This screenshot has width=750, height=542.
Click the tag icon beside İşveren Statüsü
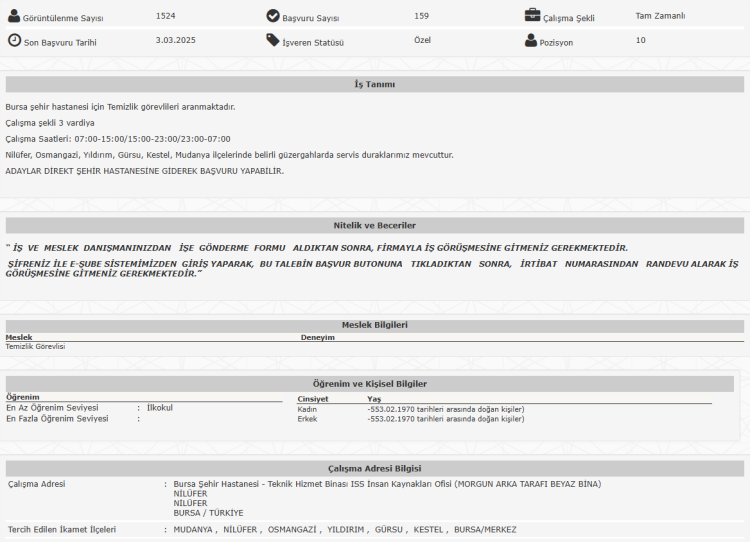273,41
